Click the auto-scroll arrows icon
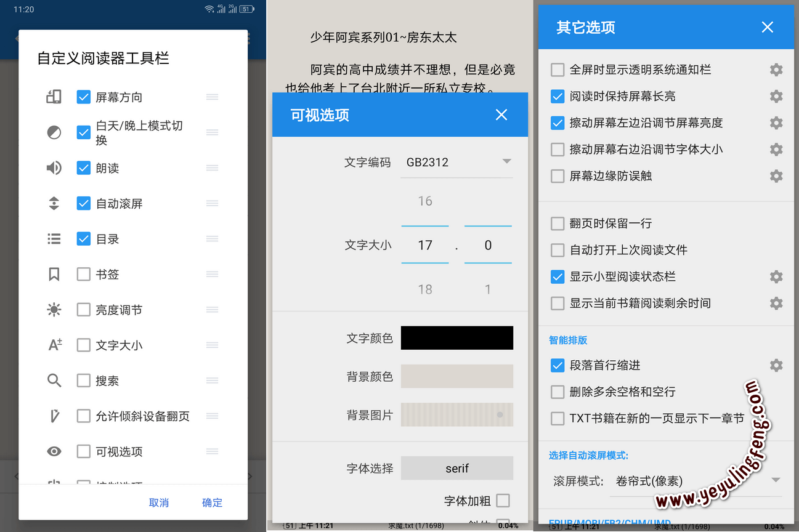799x532 pixels. coord(54,203)
